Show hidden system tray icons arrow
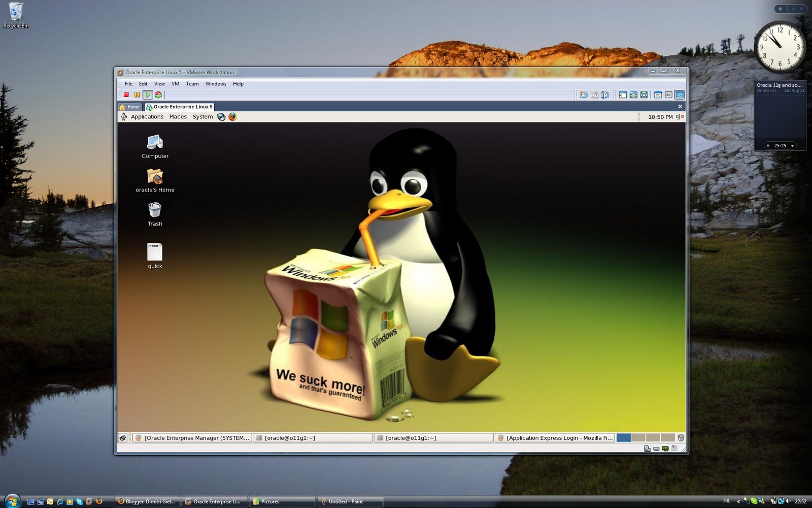The image size is (812, 508). click(739, 501)
